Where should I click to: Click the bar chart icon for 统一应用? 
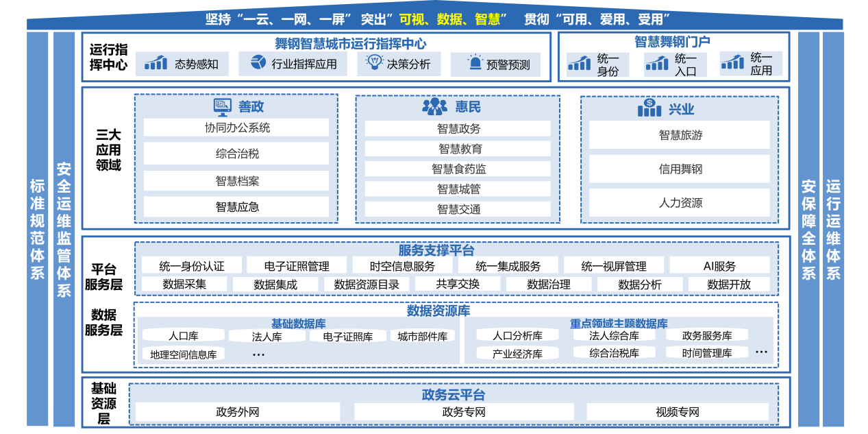[732, 63]
